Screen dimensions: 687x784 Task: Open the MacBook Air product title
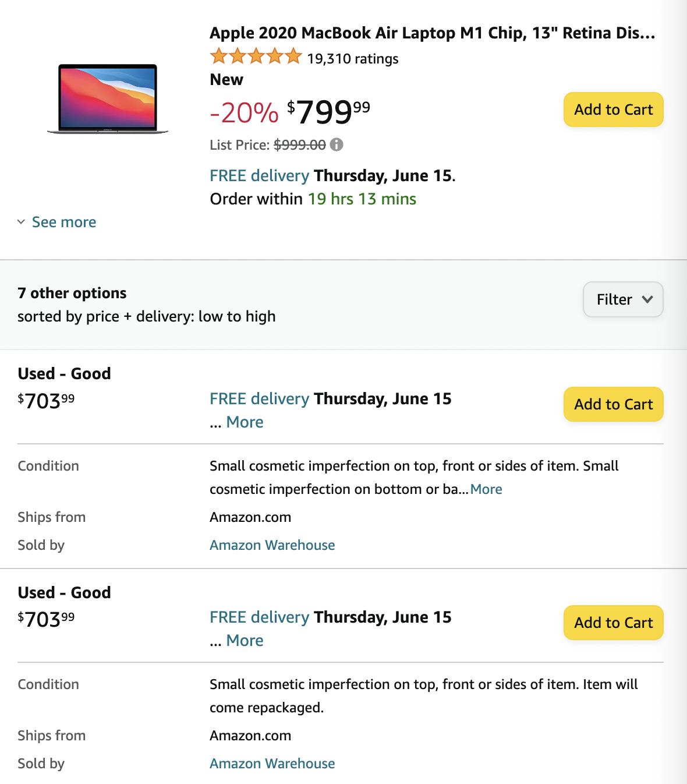(432, 33)
